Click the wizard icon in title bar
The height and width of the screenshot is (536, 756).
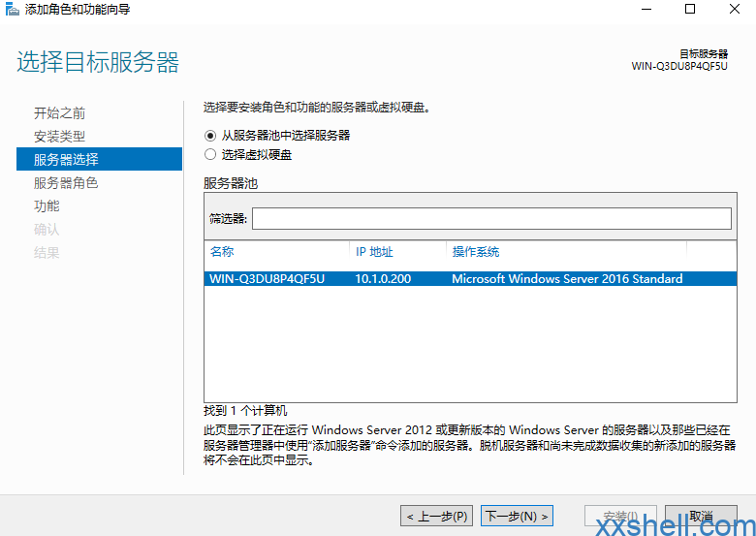click(x=12, y=9)
